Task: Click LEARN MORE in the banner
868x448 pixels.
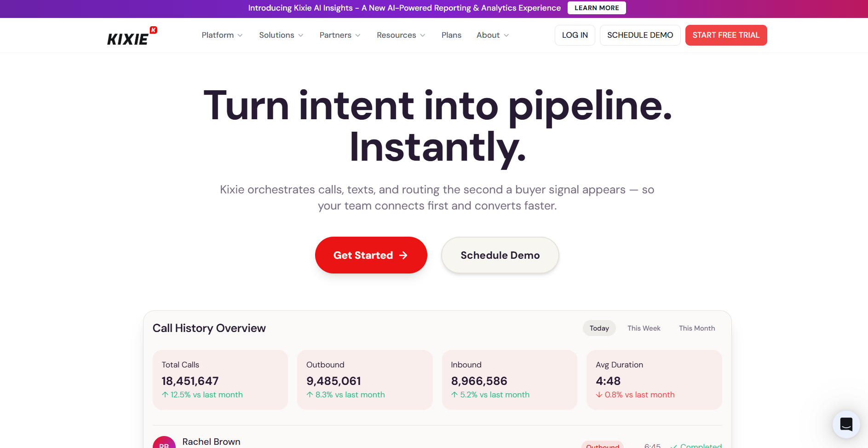Action: coord(597,8)
